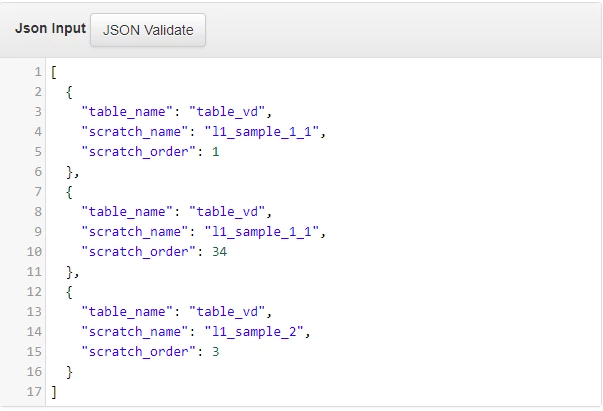Click line number 10 in gutter
This screenshot has height=411, width=603.
click(34, 252)
